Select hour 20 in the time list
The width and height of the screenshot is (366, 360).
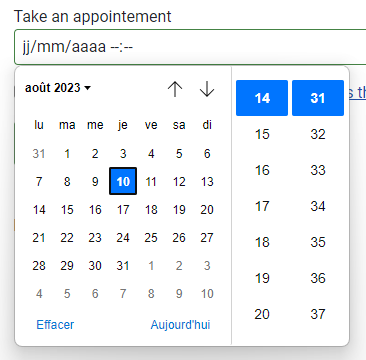(262, 314)
